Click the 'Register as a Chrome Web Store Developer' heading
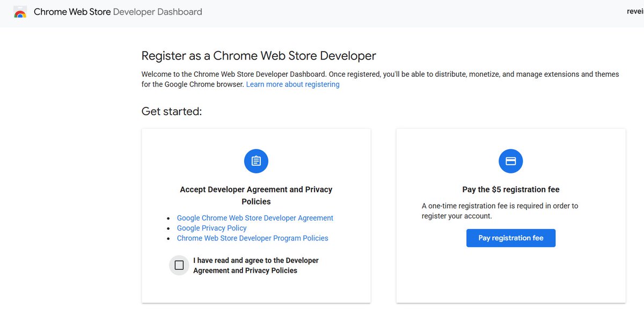The height and width of the screenshot is (336, 644). (x=259, y=55)
